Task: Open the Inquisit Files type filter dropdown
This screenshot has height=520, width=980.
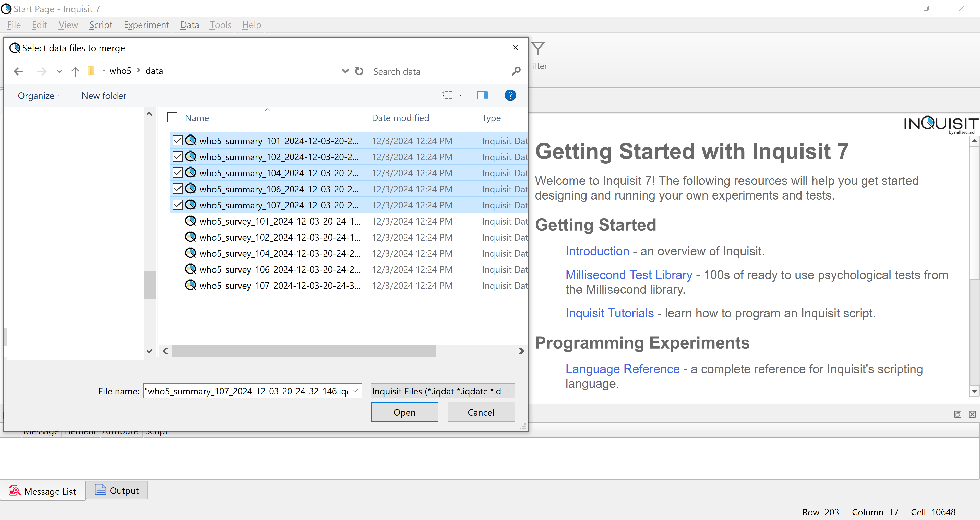Action: [443, 391]
